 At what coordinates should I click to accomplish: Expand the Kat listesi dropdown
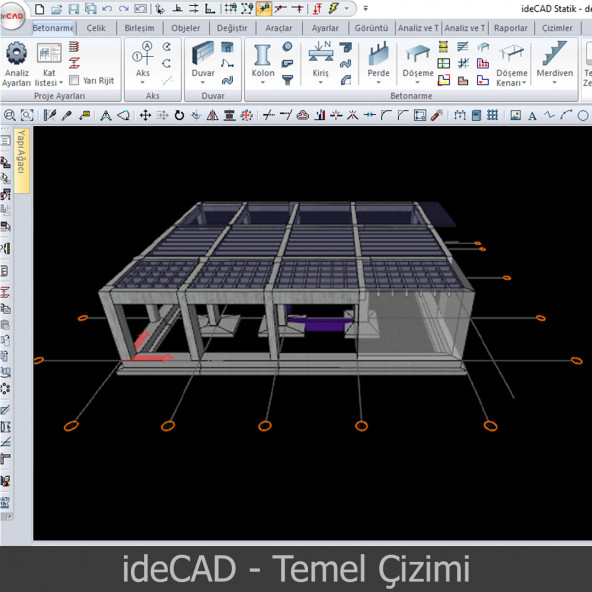coord(61,83)
